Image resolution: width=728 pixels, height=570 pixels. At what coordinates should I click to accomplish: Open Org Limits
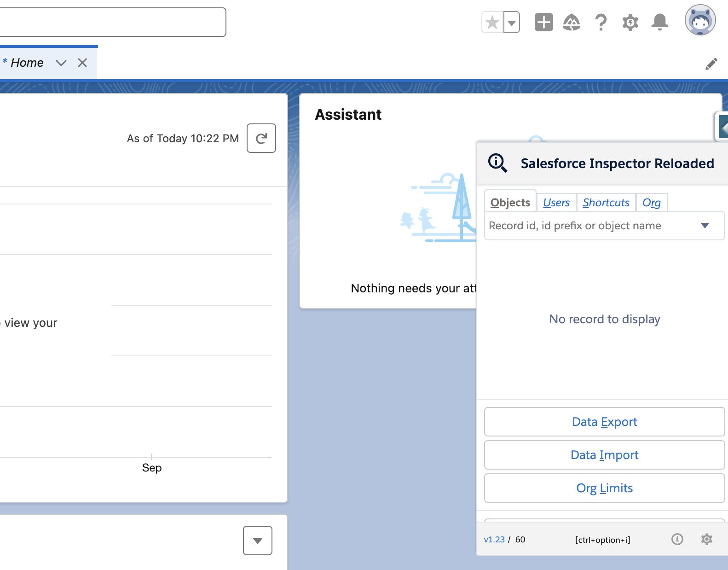tap(605, 488)
